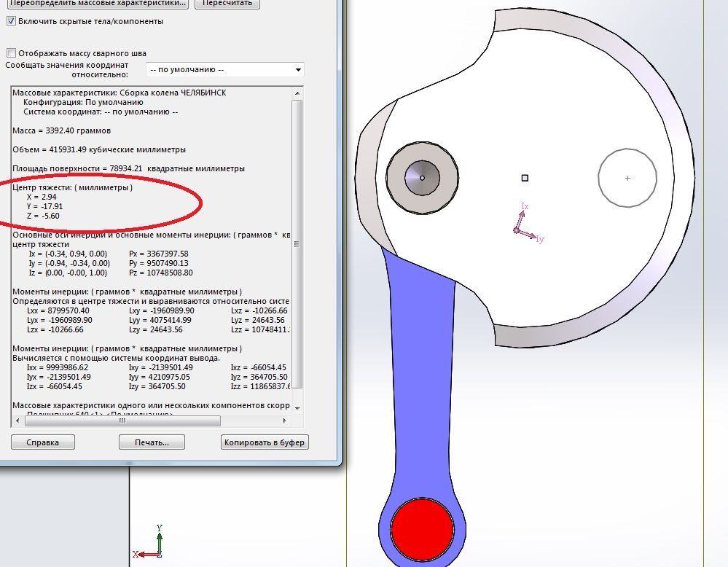Click the red X axis of the triad
Viewport: 728px width, 567px height.
[146, 555]
